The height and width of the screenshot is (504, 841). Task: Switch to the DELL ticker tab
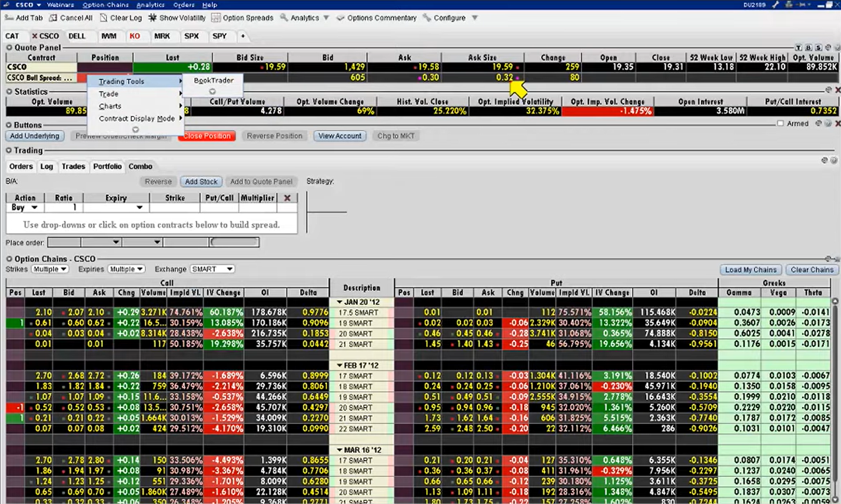[77, 36]
